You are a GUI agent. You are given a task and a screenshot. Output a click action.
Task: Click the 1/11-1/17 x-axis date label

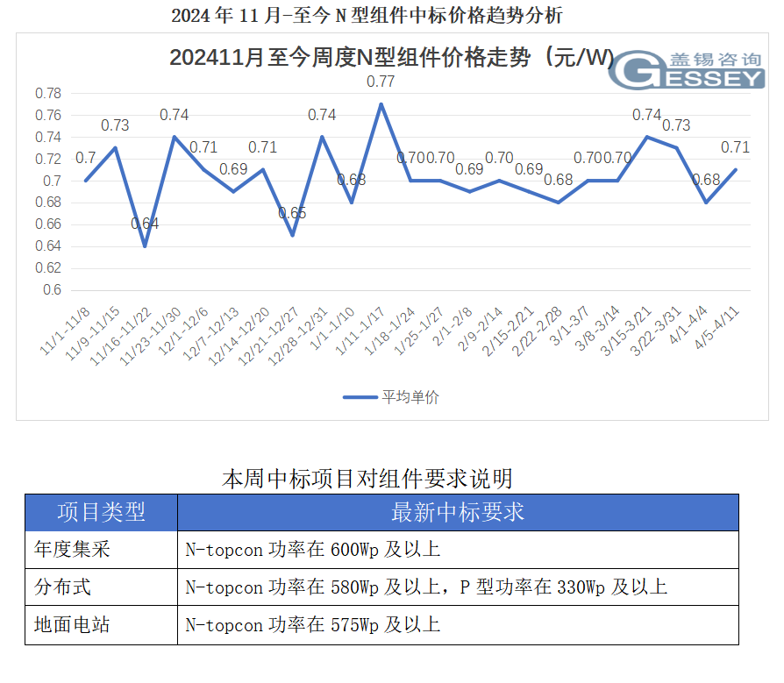(362, 331)
